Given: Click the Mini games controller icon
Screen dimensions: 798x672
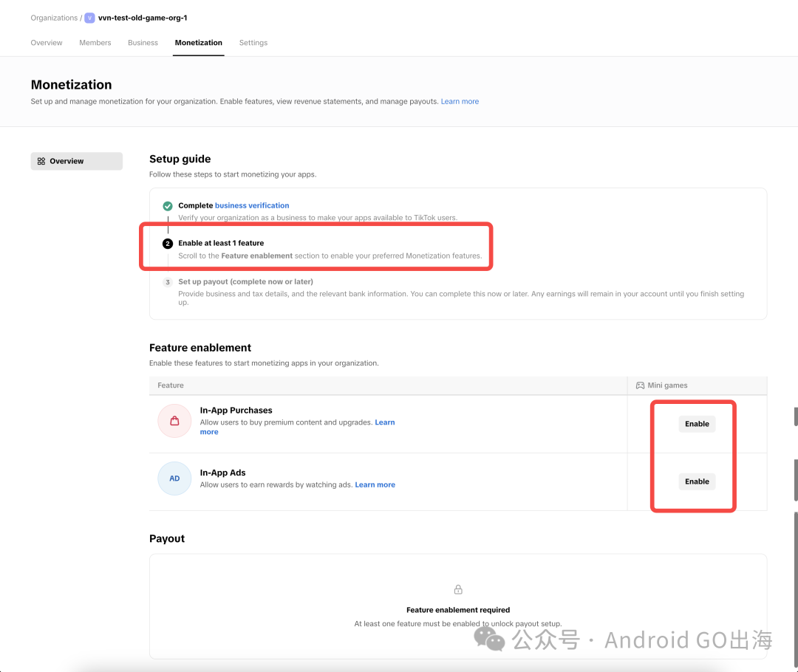Looking at the screenshot, I should [640, 385].
